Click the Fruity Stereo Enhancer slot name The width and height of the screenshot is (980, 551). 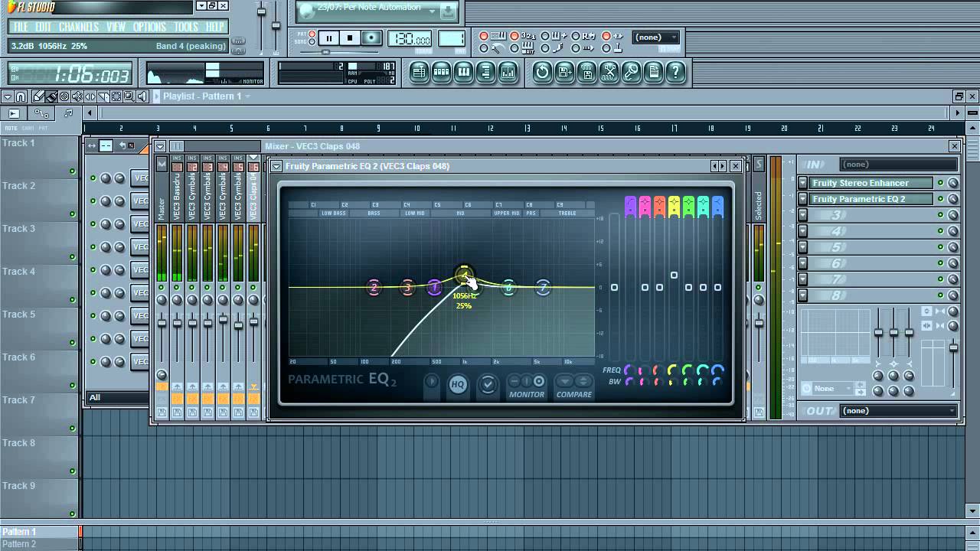click(x=871, y=183)
